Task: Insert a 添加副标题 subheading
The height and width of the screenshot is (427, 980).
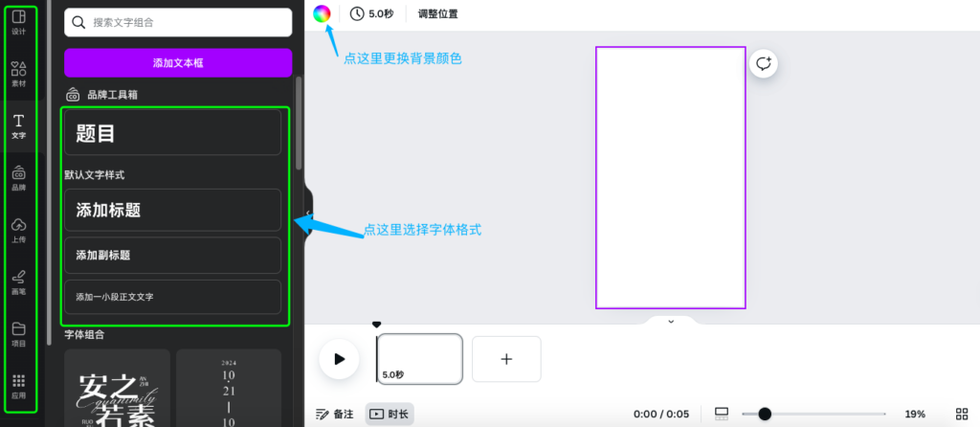Action: 172,255
